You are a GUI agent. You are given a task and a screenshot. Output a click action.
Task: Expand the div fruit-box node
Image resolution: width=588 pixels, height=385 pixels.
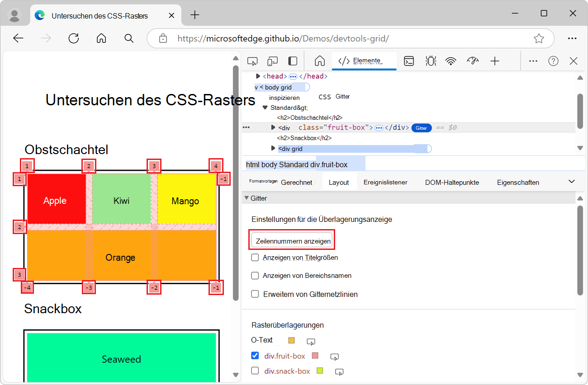[273, 127]
